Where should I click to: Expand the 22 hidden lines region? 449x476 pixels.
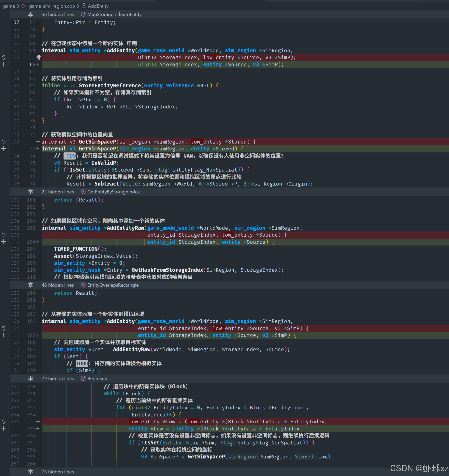pyautogui.click(x=30, y=192)
